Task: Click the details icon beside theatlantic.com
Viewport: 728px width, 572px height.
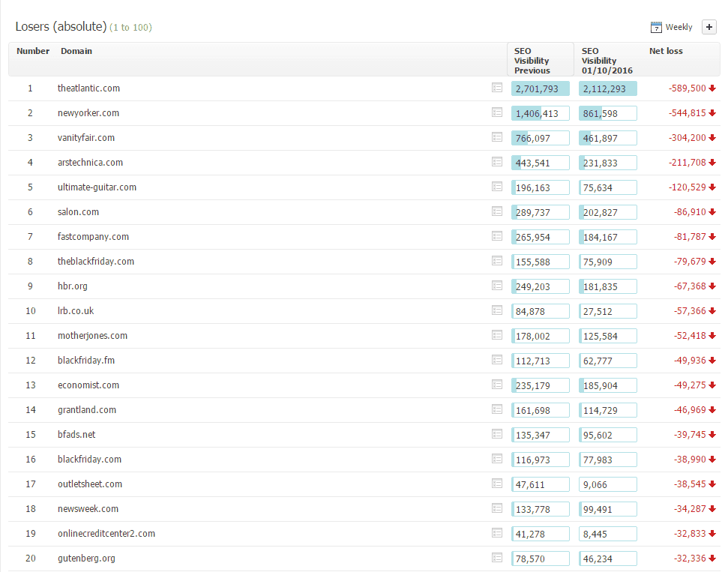Action: click(x=496, y=88)
